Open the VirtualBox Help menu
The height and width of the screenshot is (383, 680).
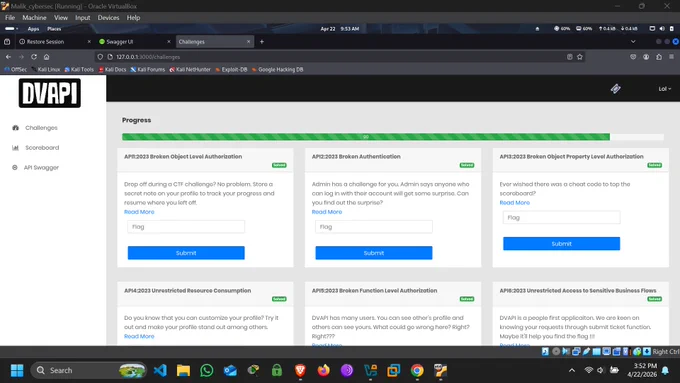click(x=133, y=18)
